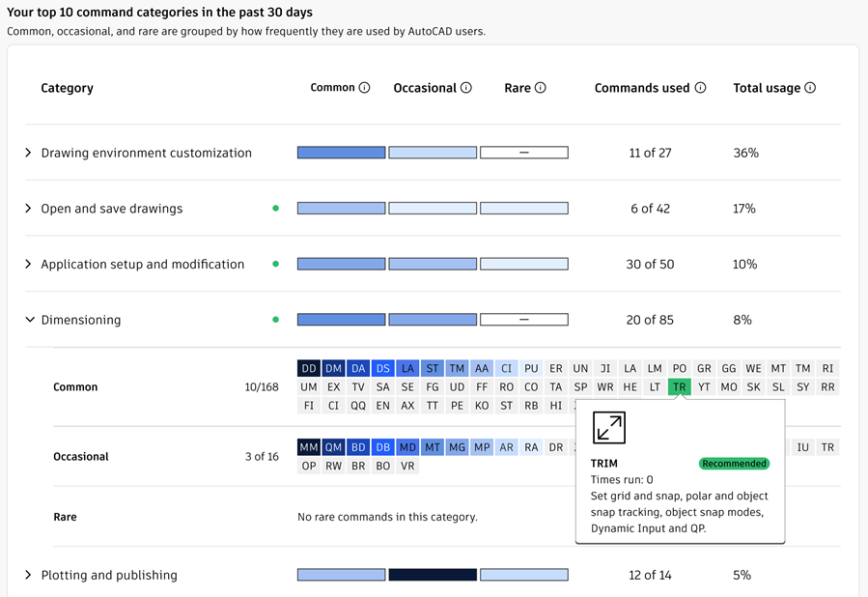The image size is (868, 597).
Task: Select the DM command tile
Action: tap(333, 368)
